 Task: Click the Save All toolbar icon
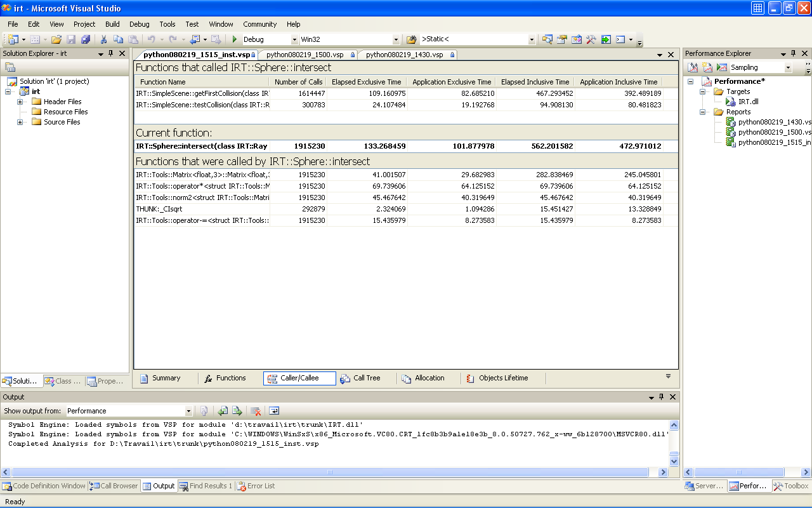pos(86,39)
